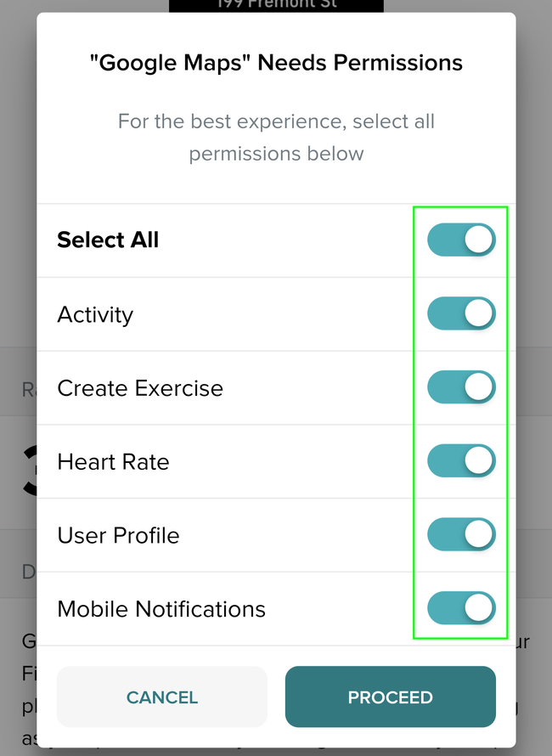The height and width of the screenshot is (756, 552).
Task: Click the 199 Fremont St banner behind dialog
Action: (276, 5)
